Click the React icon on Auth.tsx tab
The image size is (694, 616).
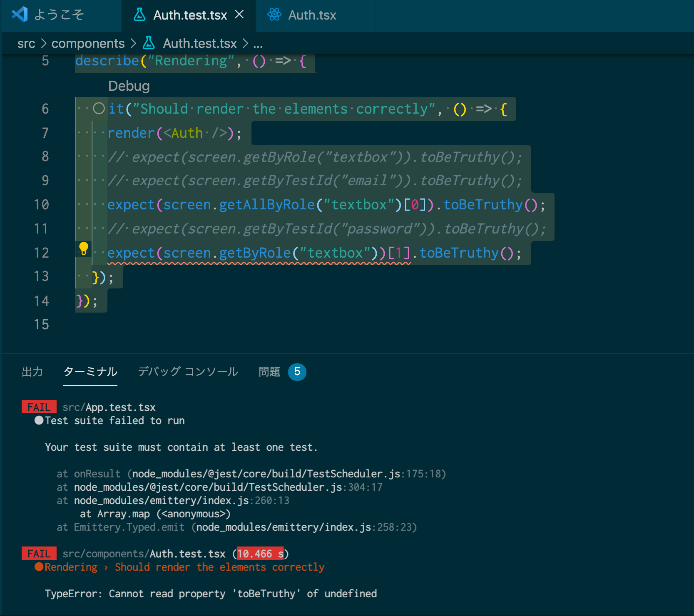(274, 15)
